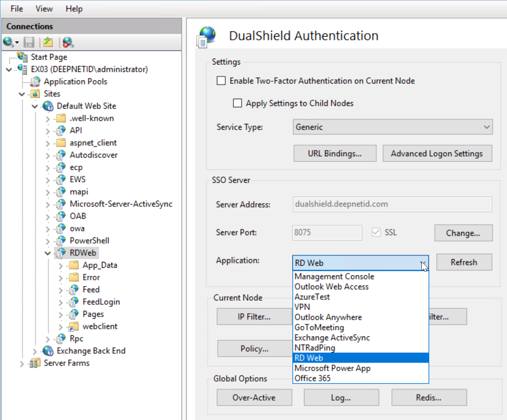507x420 pixels.
Task: Click the Application Pools icon
Action: [35, 82]
